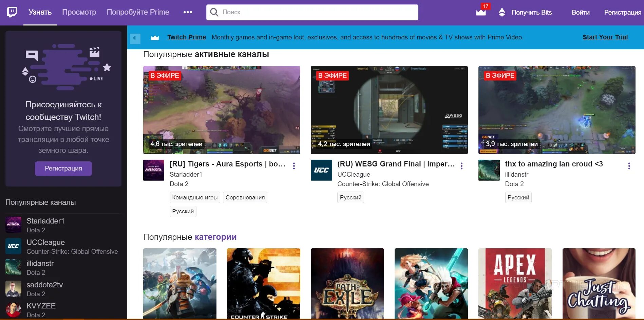644x320 pixels.
Task: Open illidanstr's Dota 2 stream thumbnail
Action: 557,110
